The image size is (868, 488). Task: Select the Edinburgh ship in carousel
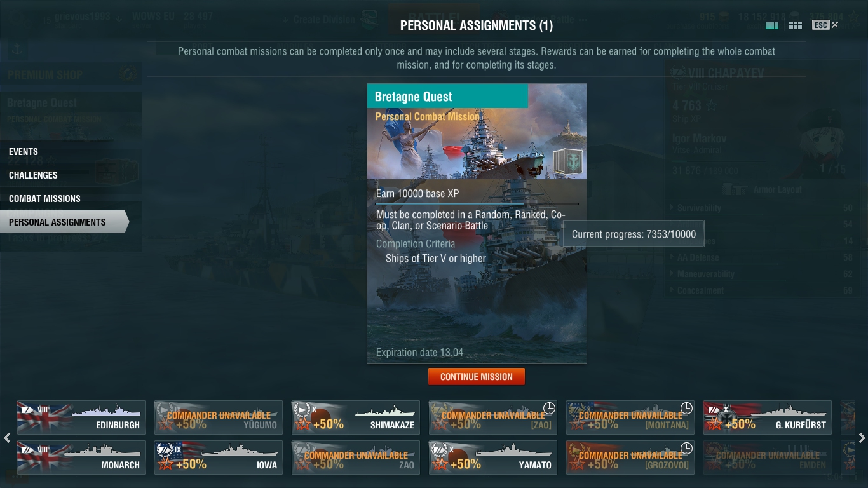click(x=81, y=417)
